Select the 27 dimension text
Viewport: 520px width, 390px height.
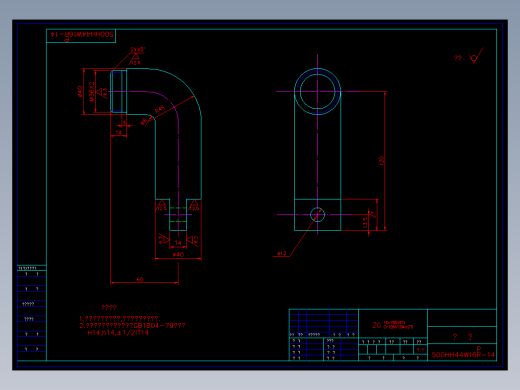tap(373, 215)
